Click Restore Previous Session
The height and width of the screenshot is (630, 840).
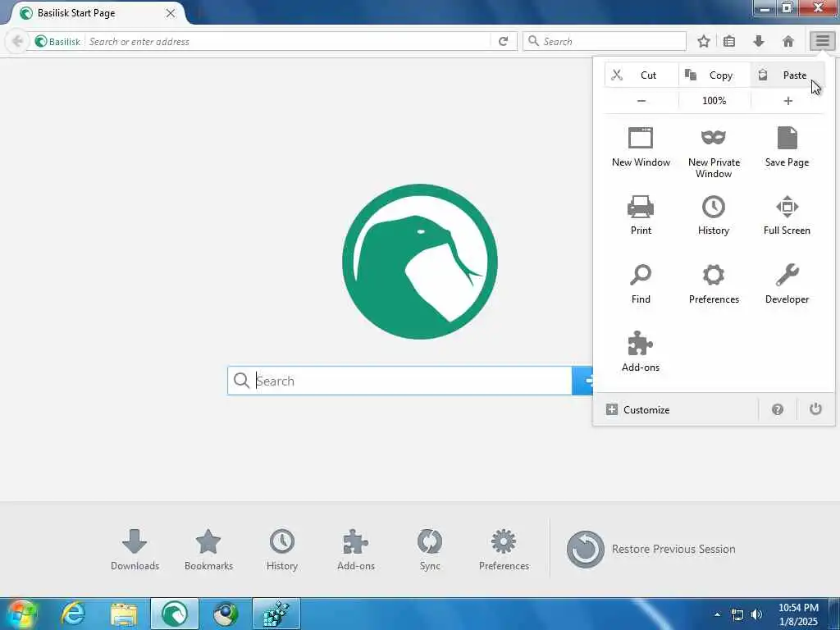(x=651, y=549)
